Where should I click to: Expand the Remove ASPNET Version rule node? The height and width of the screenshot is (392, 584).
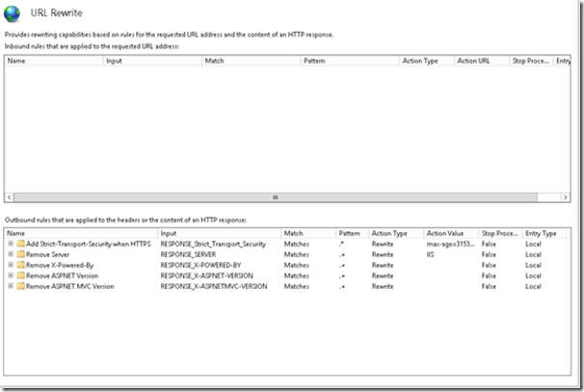pyautogui.click(x=11, y=276)
